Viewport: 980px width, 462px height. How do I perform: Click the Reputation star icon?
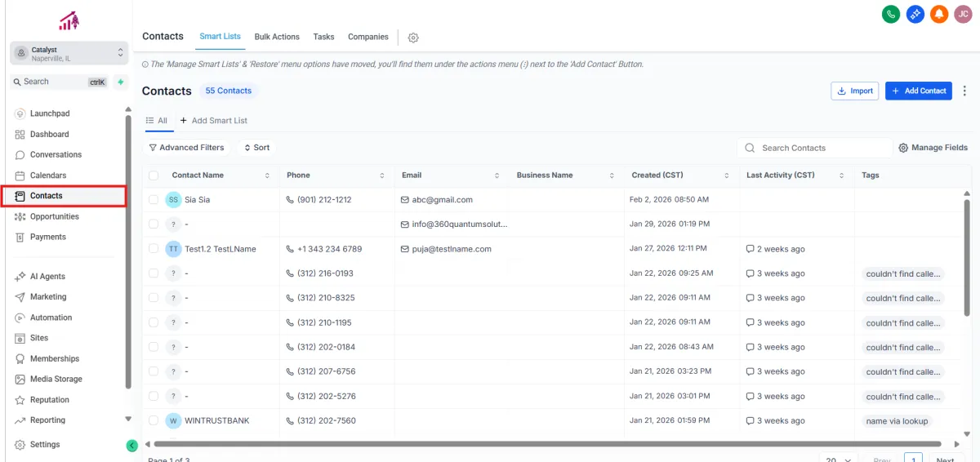(x=20, y=400)
